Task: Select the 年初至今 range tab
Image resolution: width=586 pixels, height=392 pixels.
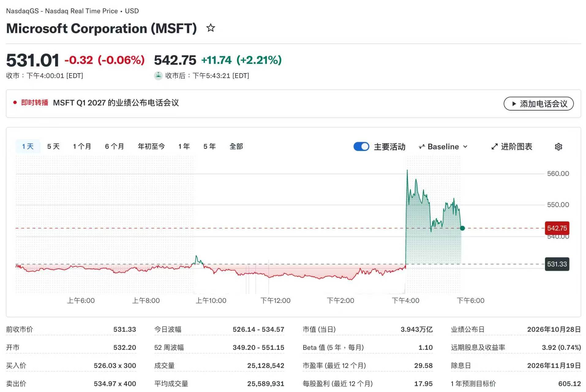Action: (x=151, y=146)
